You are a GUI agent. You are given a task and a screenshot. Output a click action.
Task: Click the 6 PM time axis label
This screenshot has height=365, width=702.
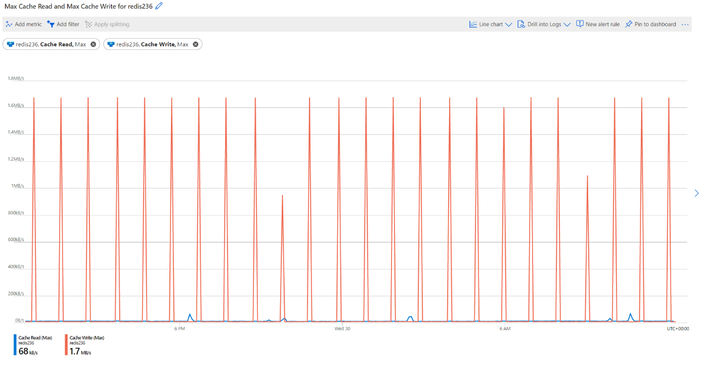point(180,329)
